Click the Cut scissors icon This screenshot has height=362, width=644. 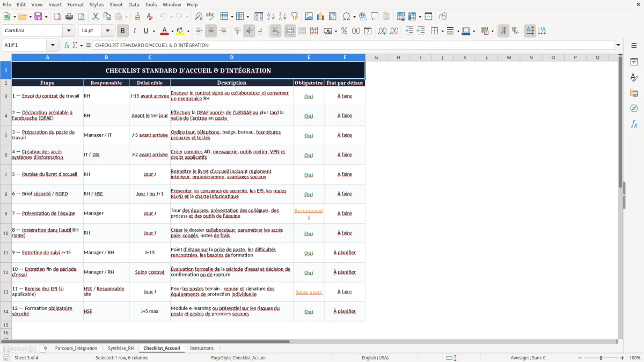[x=96, y=17]
